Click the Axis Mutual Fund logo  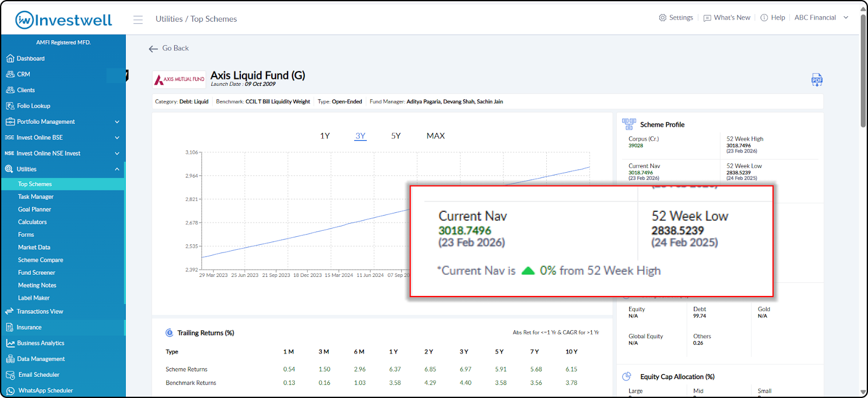(x=179, y=79)
